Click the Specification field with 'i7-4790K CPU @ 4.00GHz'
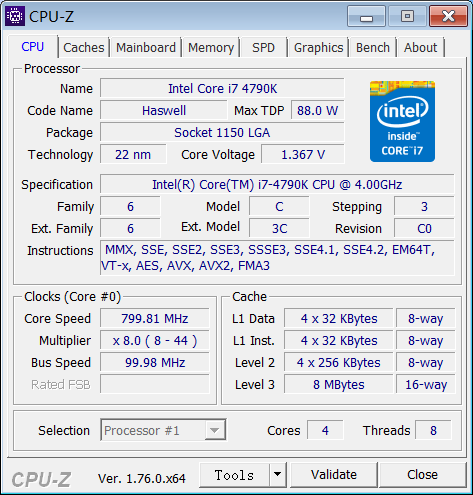 click(x=277, y=185)
